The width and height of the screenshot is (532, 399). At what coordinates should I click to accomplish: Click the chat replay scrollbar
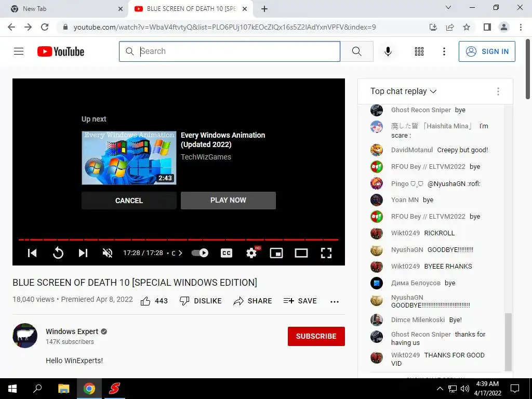coord(508,342)
